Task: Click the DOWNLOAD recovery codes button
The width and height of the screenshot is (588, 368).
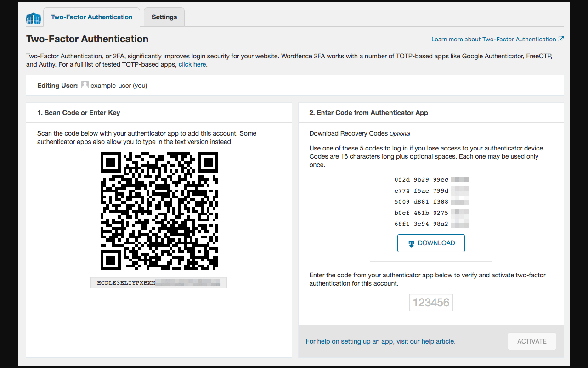Action: [431, 243]
